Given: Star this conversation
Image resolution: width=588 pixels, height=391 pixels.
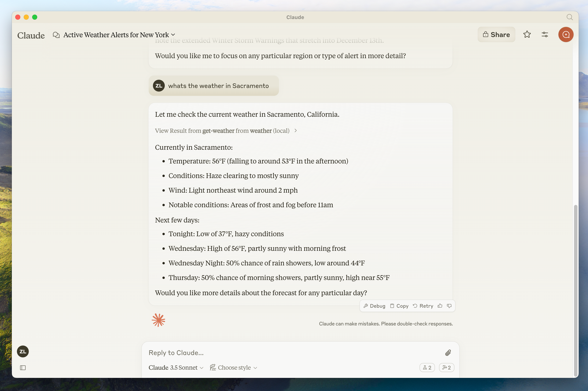Looking at the screenshot, I should [x=527, y=34].
